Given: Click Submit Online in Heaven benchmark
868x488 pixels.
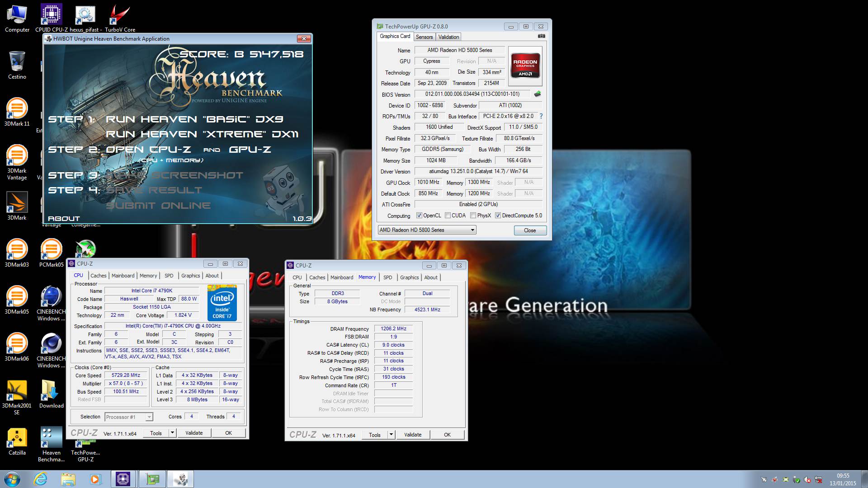Looking at the screenshot, I should (x=158, y=206).
